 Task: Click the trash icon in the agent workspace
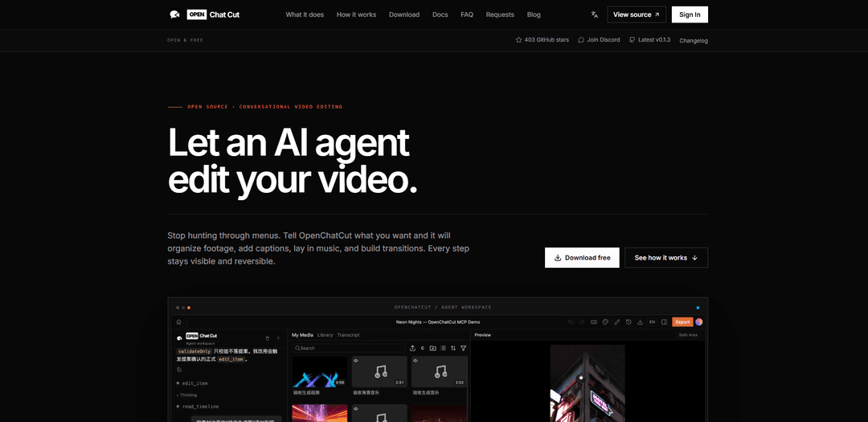tap(268, 338)
